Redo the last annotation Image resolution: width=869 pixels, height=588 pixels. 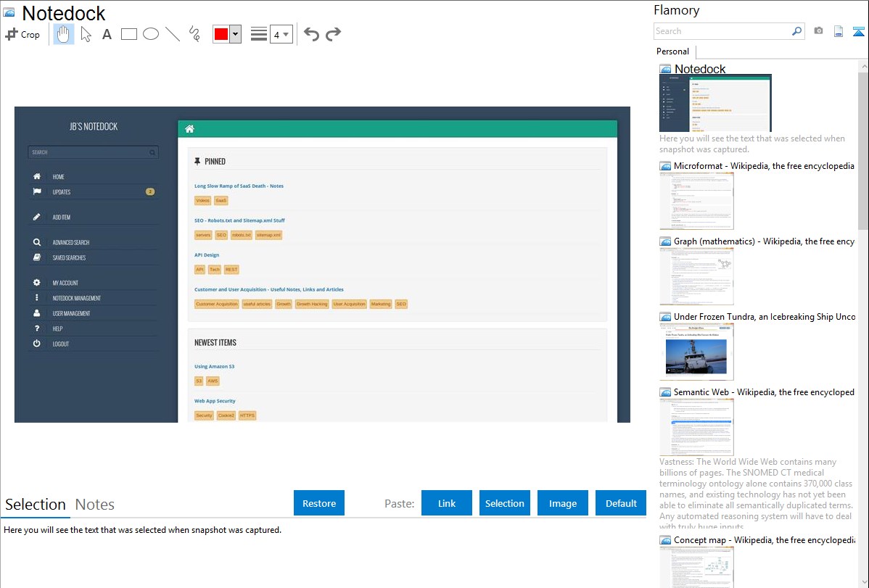[333, 34]
